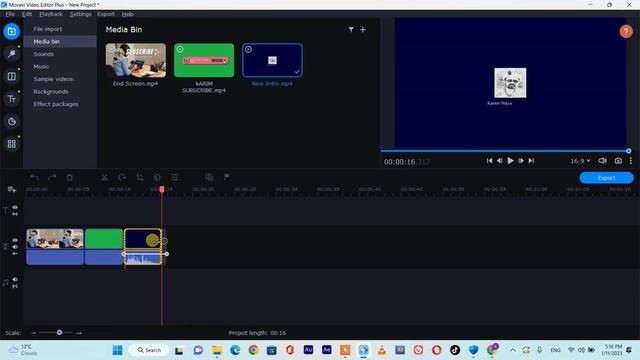The image size is (640, 360).
Task: Delete the selected clip with trash icon
Action: [69, 177]
